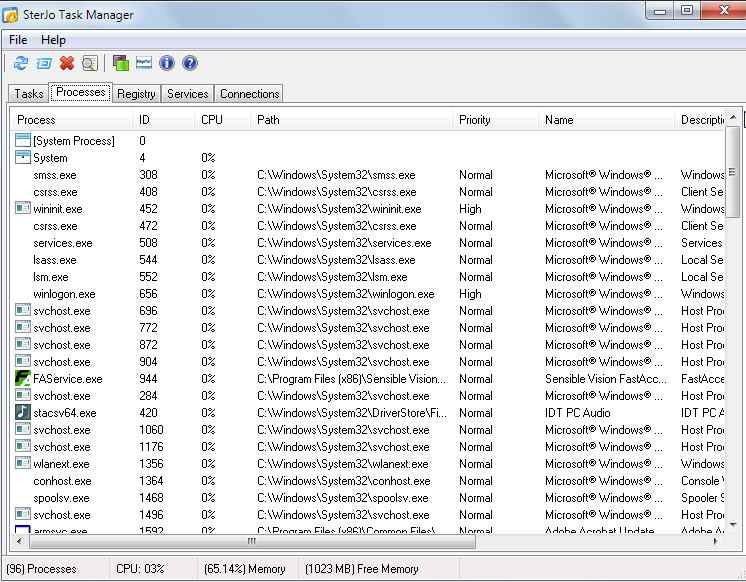Sort processes by Priority column header
Viewport: 746px width, 582px height.
(475, 120)
